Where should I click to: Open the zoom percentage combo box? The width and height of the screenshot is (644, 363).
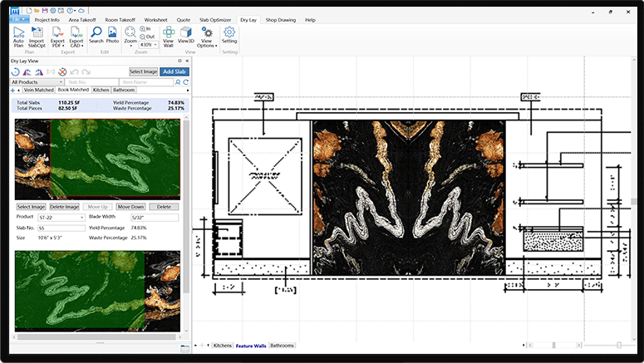[x=150, y=45]
